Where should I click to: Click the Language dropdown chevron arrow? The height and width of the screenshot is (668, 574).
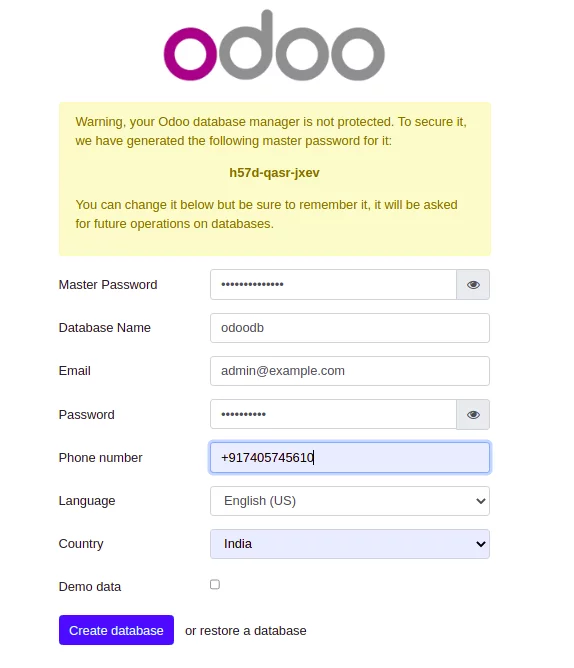[481, 501]
